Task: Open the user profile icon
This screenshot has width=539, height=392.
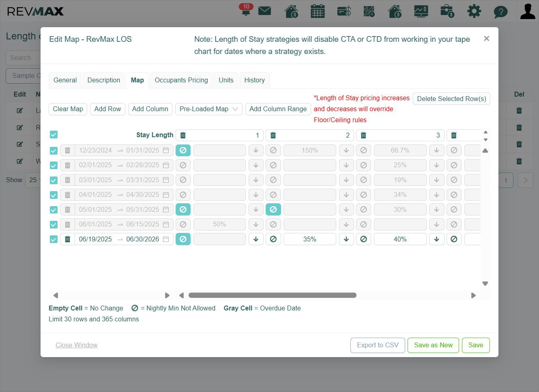Action: click(528, 11)
